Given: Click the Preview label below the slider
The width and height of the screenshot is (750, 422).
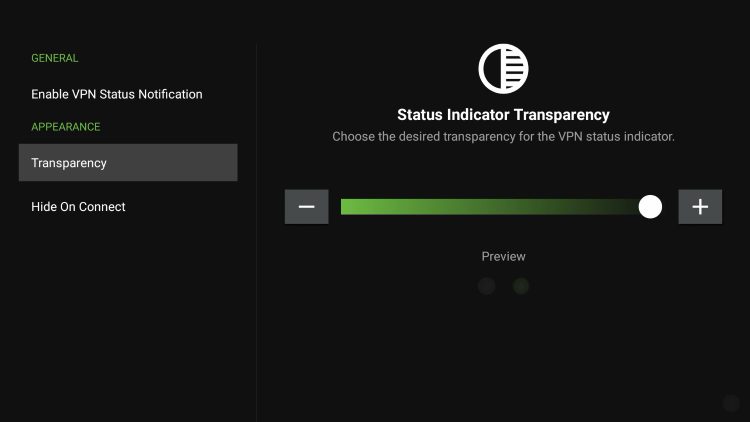Looking at the screenshot, I should 503,256.
